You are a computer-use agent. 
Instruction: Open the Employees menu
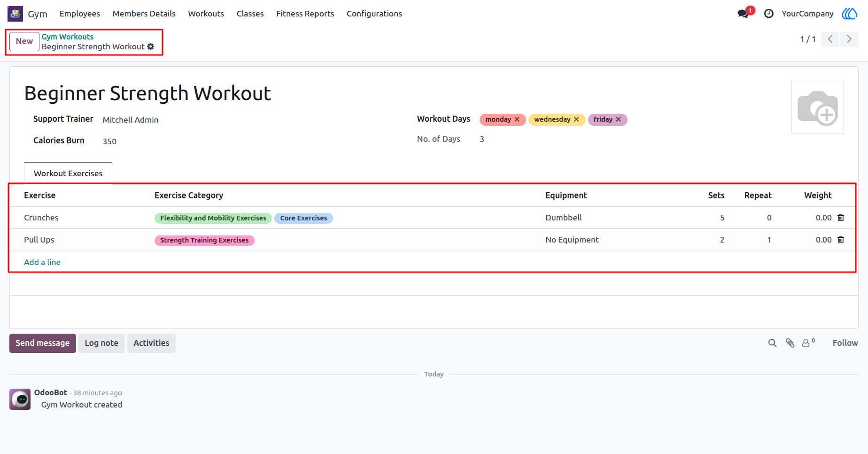tap(80, 14)
